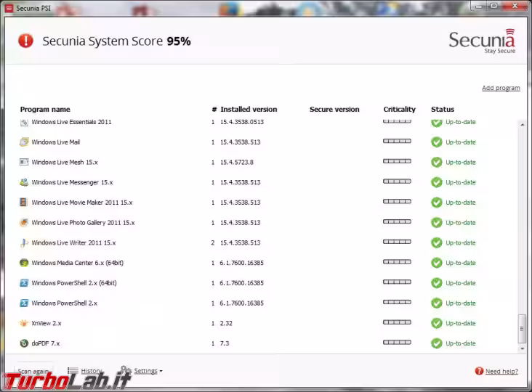This screenshot has height=392, width=532.
Task: Click the Windows Live Photo Gallery icon
Action: click(x=24, y=223)
